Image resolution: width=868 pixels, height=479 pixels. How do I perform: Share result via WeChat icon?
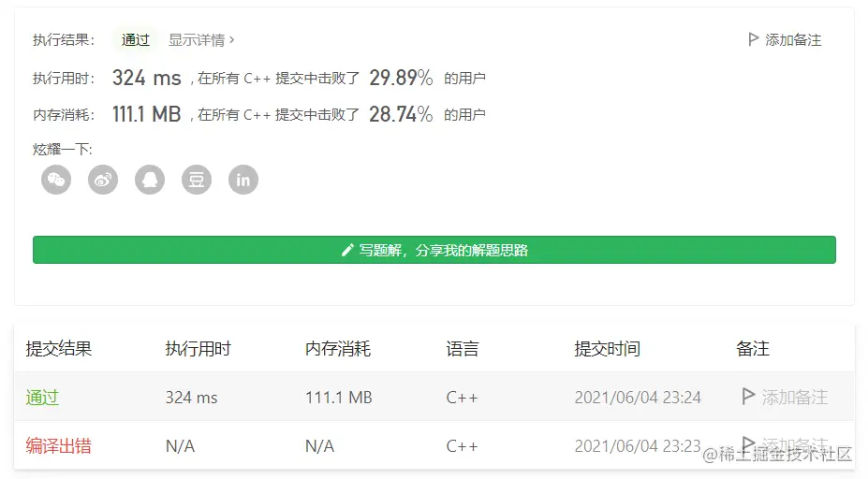(x=56, y=180)
